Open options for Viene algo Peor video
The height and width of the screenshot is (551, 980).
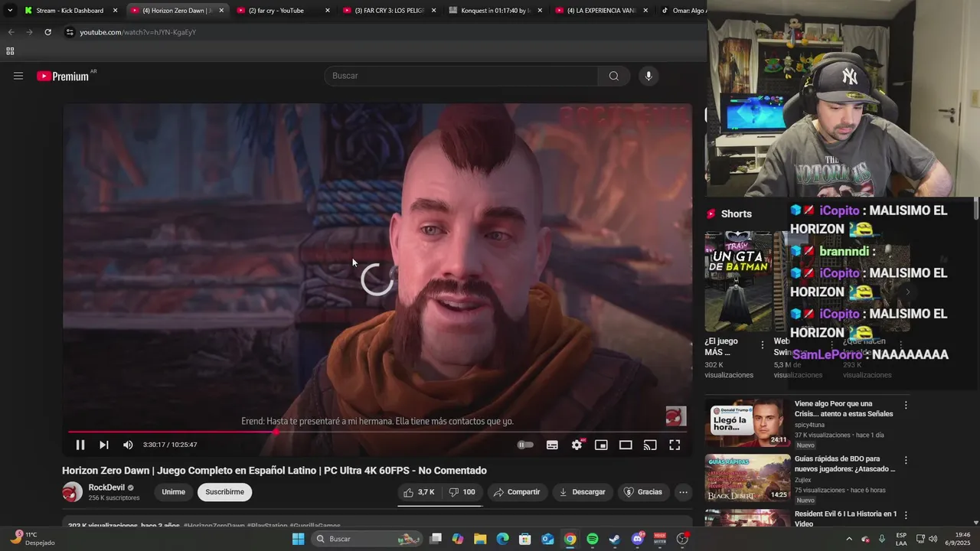(x=906, y=405)
